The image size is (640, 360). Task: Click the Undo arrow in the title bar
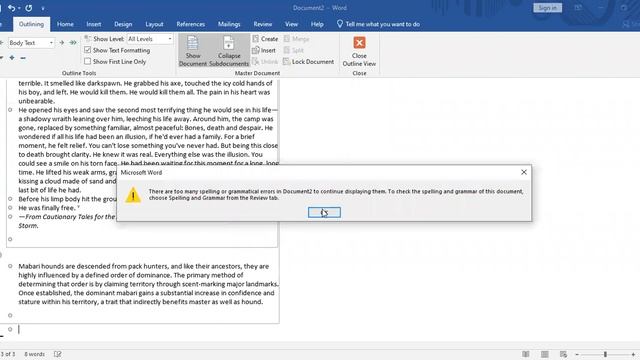pos(11,8)
